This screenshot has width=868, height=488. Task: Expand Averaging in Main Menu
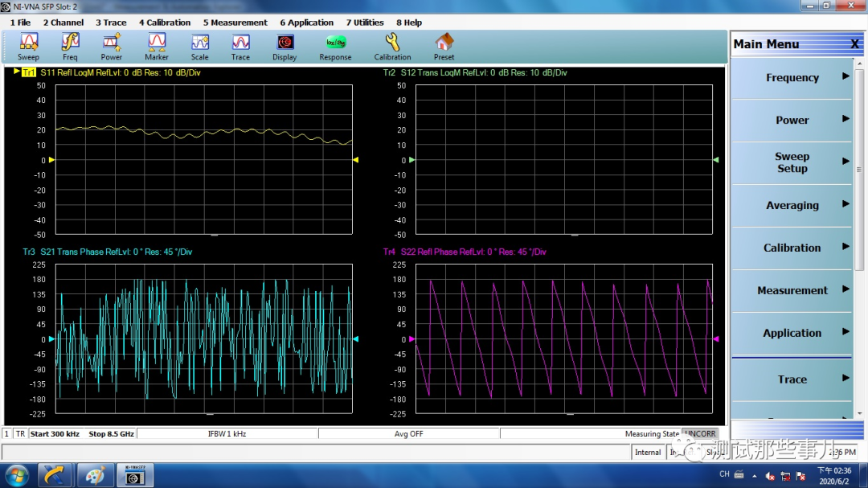coord(792,206)
